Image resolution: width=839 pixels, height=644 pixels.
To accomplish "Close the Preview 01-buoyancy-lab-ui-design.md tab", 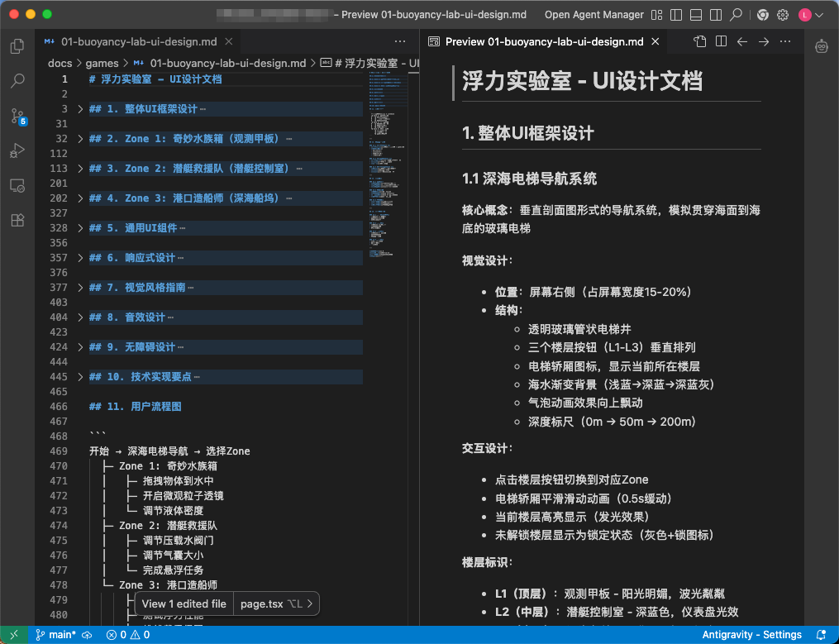I will 655,41.
